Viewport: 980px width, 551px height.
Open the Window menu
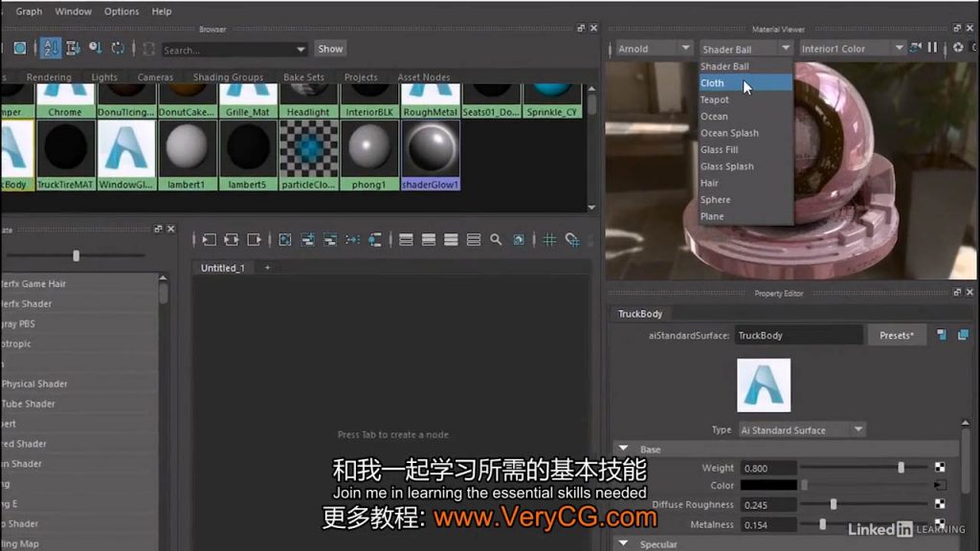[73, 11]
